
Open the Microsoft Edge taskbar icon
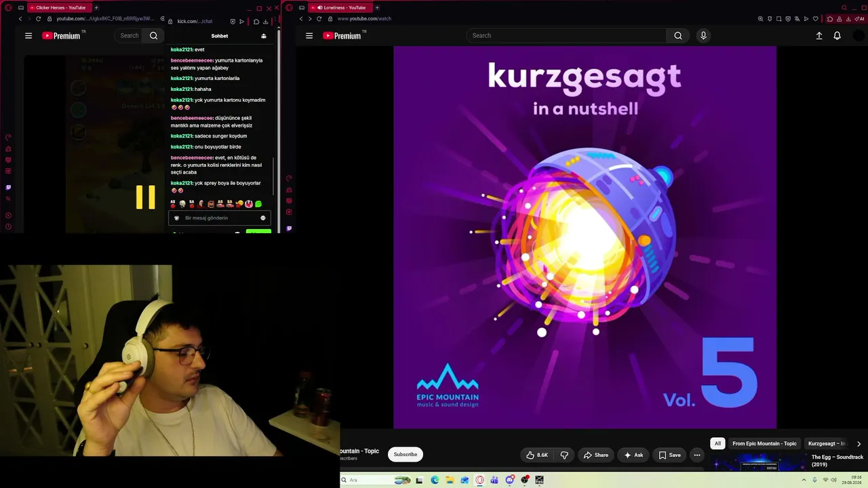pos(435,480)
